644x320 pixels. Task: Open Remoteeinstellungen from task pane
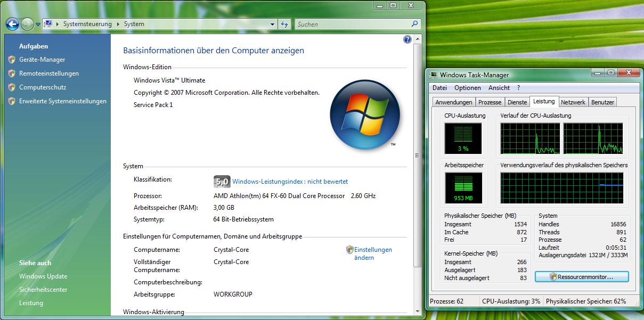tap(49, 73)
